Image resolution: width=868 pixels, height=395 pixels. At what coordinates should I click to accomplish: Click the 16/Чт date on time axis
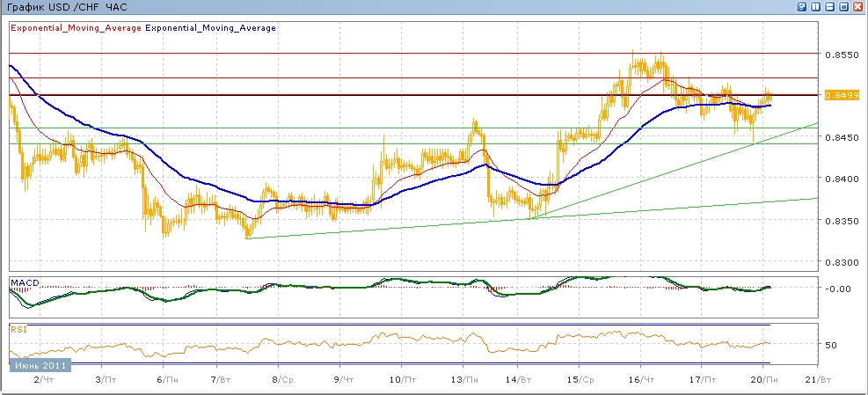click(x=644, y=379)
